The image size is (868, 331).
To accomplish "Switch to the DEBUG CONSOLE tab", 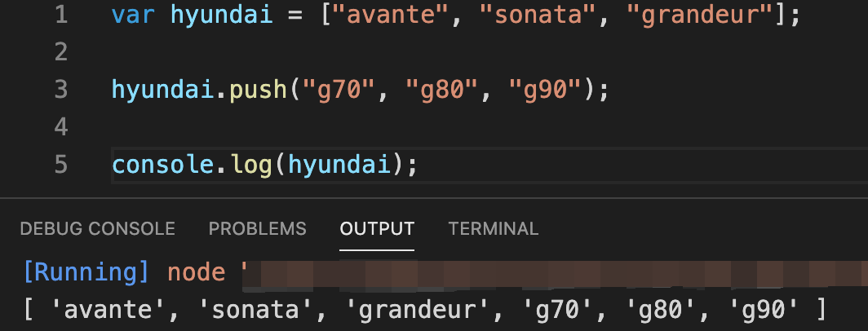I will [97, 228].
